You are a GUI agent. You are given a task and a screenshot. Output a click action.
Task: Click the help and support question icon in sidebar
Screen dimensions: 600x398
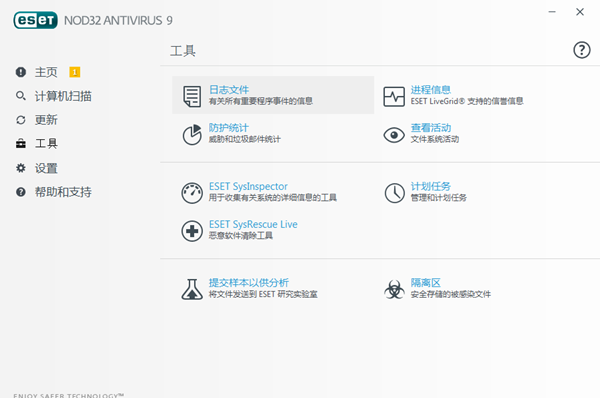coord(21,192)
